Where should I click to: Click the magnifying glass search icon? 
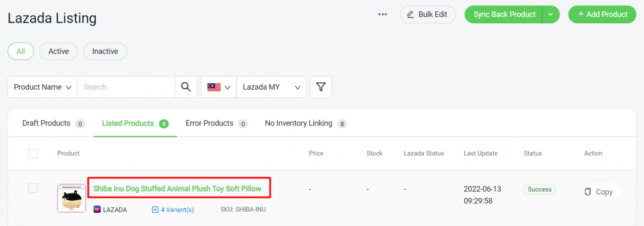(186, 87)
